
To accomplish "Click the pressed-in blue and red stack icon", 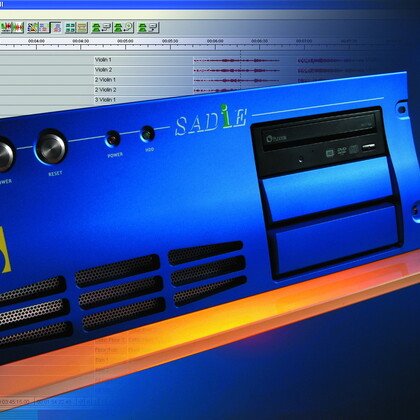I will (x=56, y=27).
